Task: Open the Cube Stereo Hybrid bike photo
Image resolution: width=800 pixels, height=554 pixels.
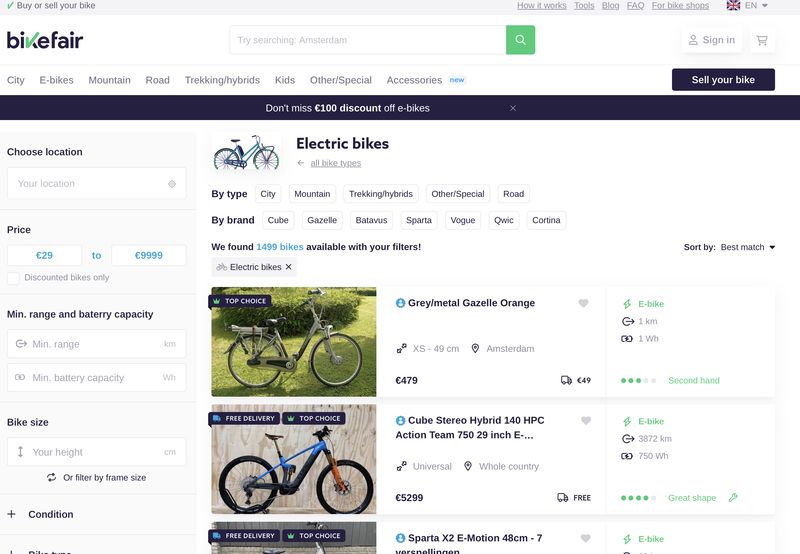Action: (x=294, y=459)
